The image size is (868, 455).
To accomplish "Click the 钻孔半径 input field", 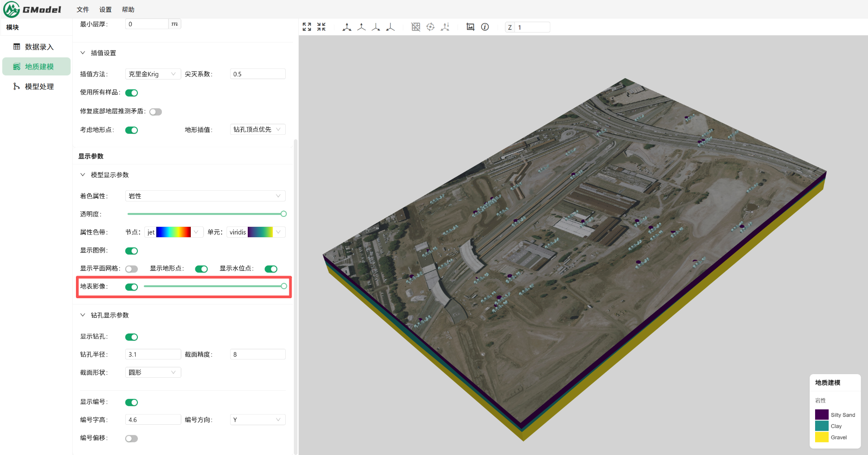I will [x=153, y=354].
